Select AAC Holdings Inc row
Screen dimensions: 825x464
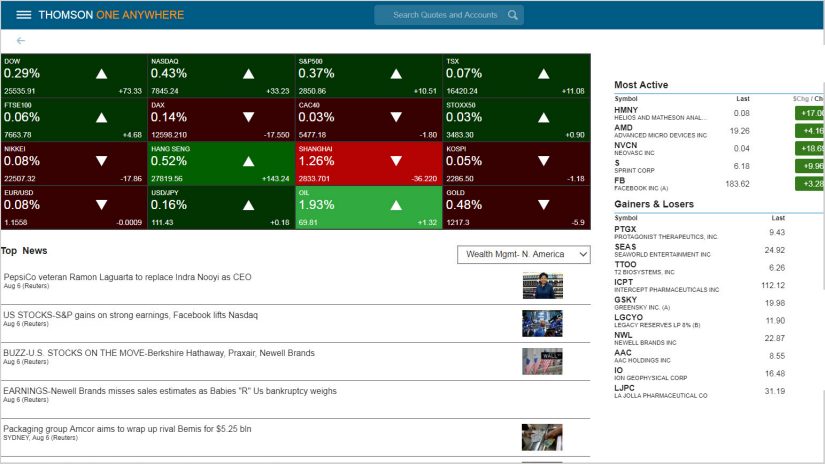700,356
